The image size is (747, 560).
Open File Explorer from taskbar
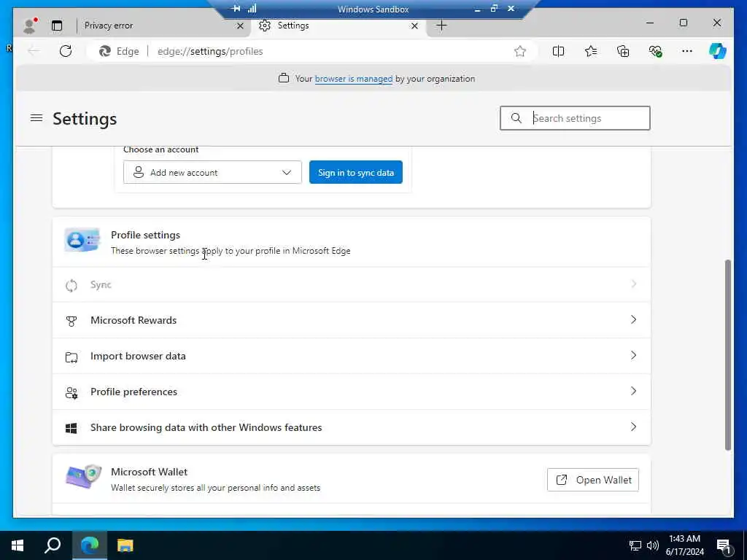point(125,545)
